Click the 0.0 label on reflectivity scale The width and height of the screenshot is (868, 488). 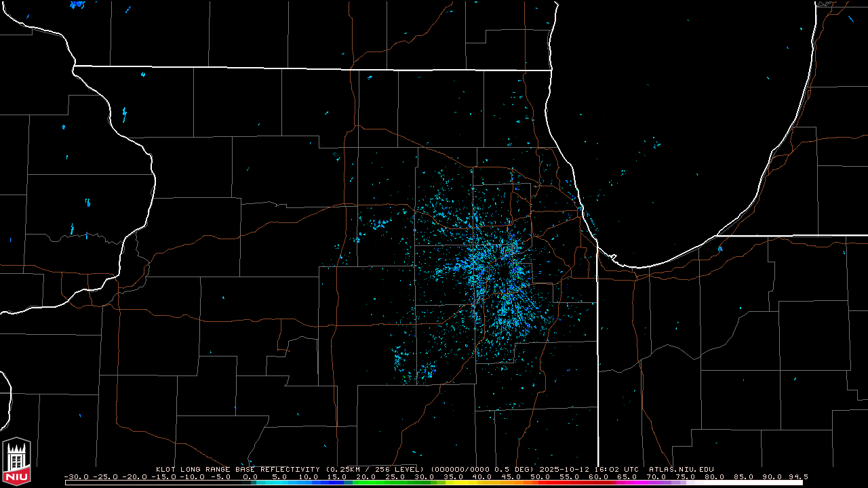click(x=250, y=477)
